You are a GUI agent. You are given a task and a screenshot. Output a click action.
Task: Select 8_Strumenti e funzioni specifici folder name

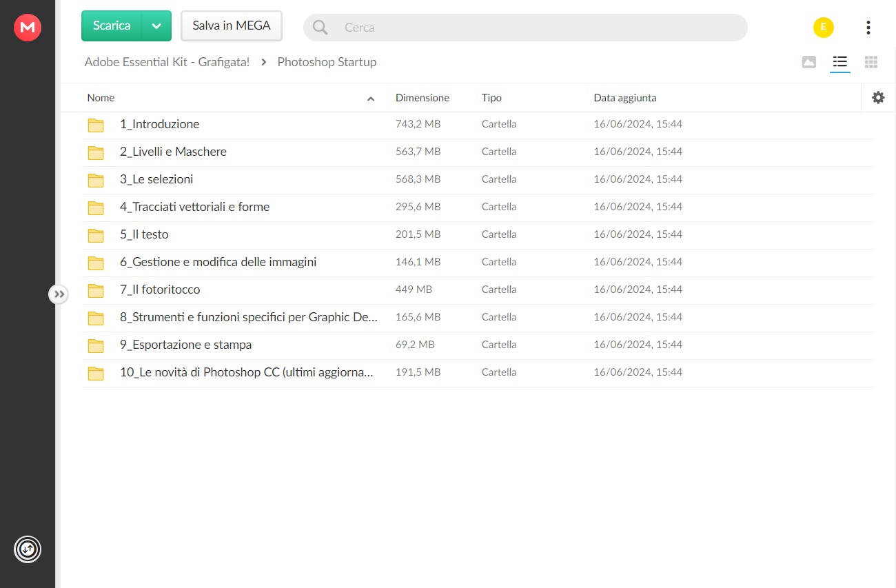(248, 317)
